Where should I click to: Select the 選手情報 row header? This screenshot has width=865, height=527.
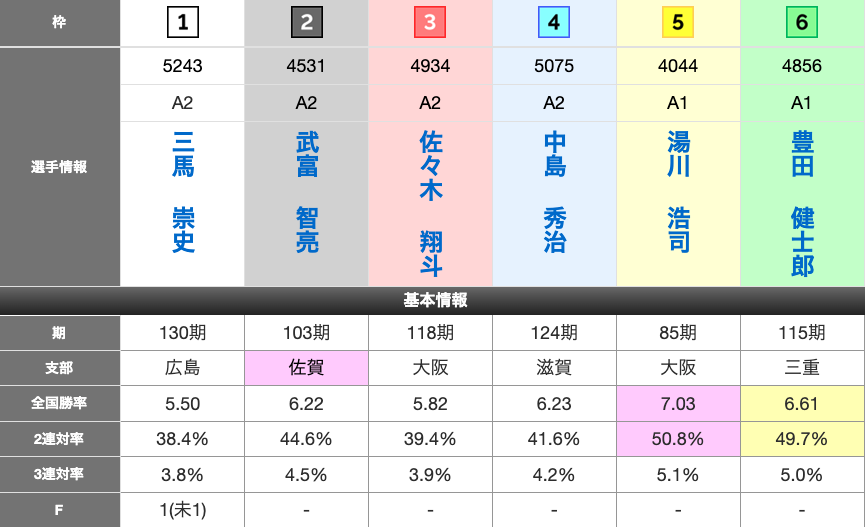click(59, 167)
